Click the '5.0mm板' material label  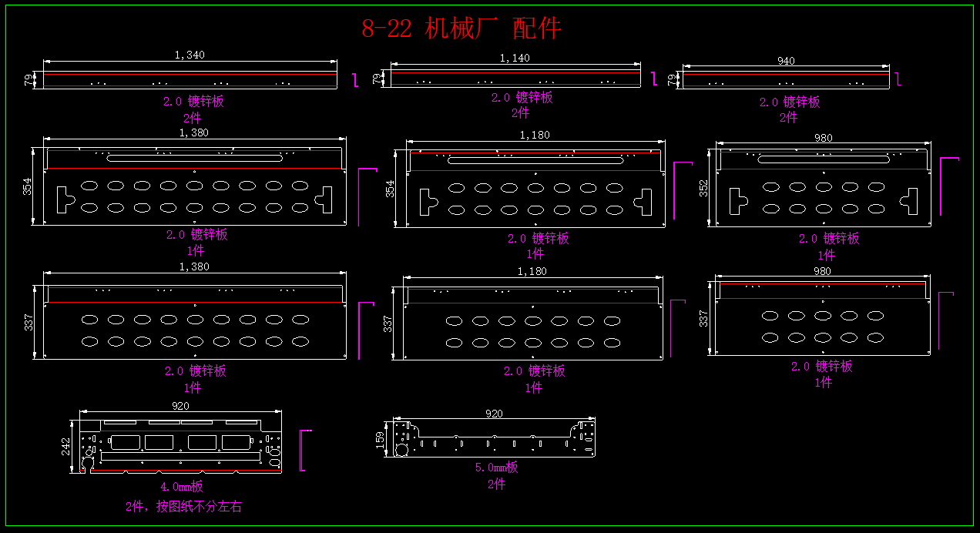point(496,468)
